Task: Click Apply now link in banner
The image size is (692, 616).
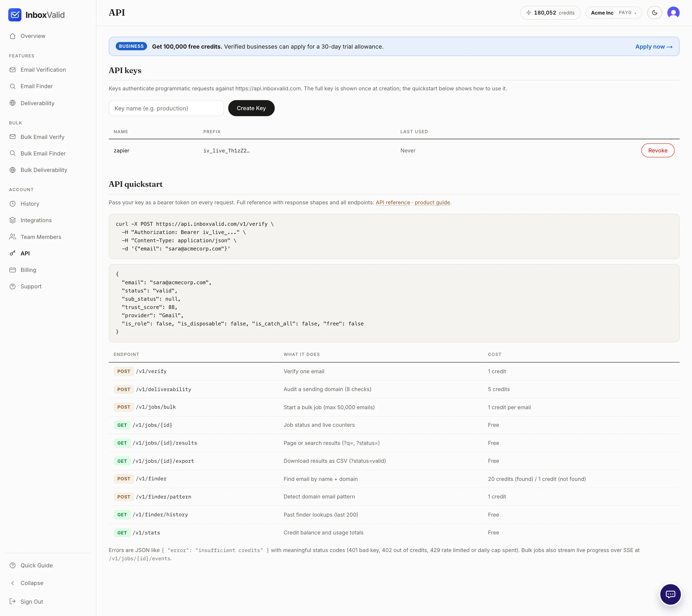Action: pyautogui.click(x=654, y=47)
